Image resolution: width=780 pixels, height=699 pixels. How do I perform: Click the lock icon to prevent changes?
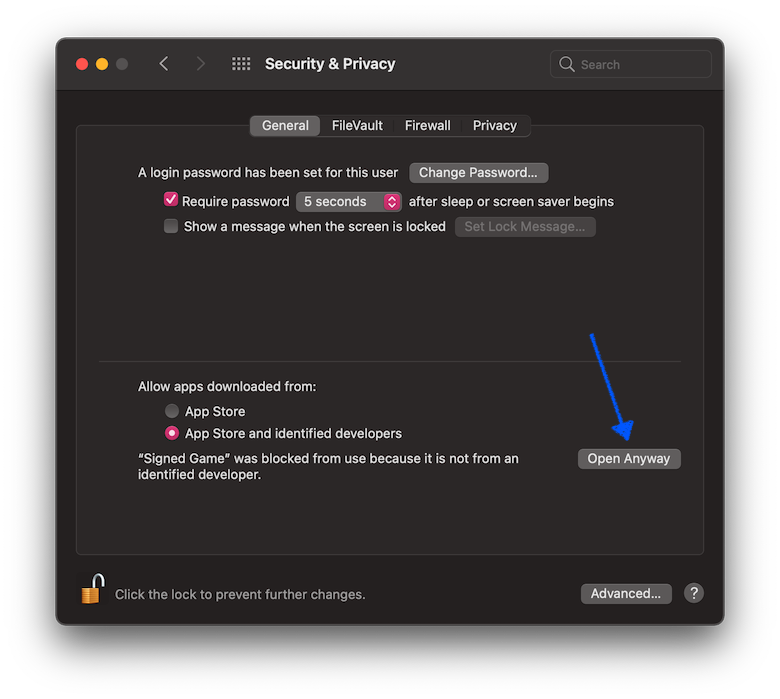[x=92, y=589]
